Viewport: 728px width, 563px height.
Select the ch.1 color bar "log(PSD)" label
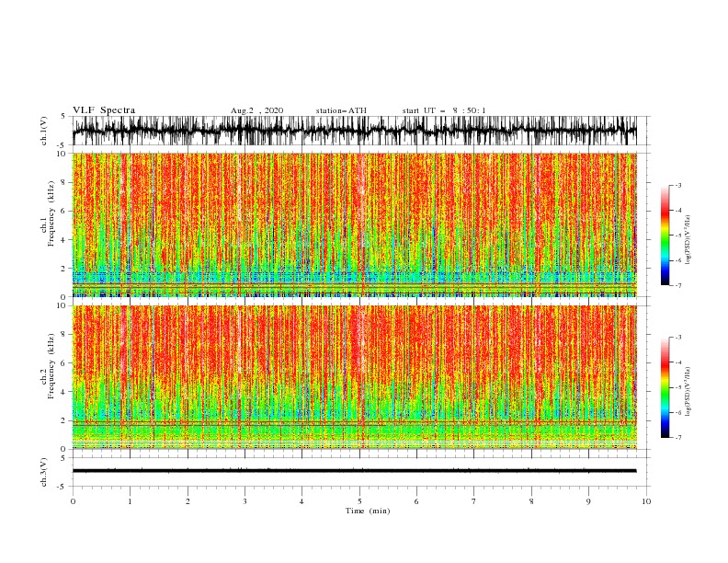(x=688, y=240)
